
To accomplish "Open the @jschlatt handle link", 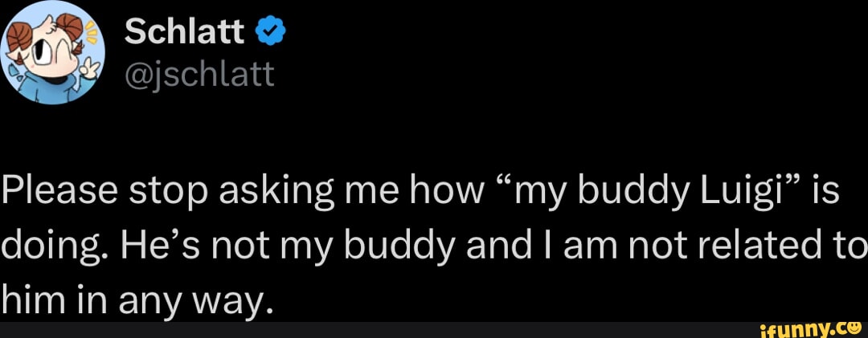I will click(x=200, y=75).
